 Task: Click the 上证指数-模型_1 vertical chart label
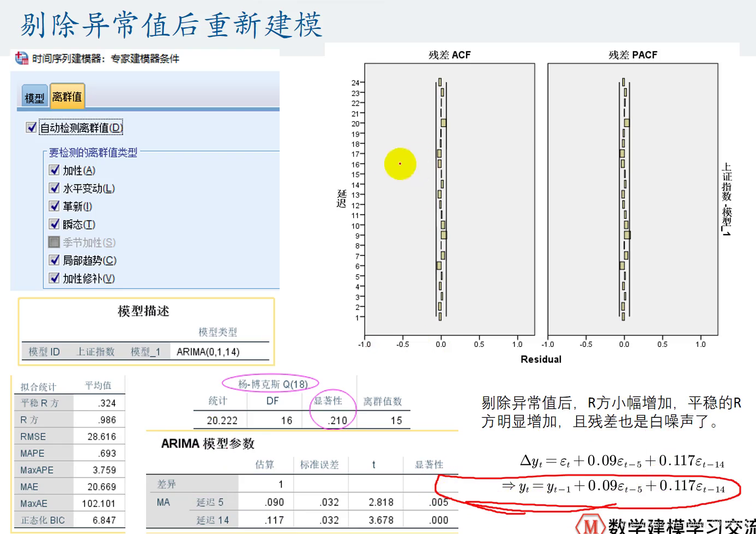727,199
